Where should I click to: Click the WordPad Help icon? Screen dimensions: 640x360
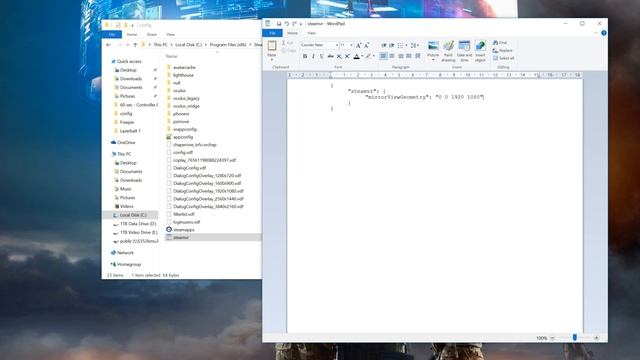[604, 33]
